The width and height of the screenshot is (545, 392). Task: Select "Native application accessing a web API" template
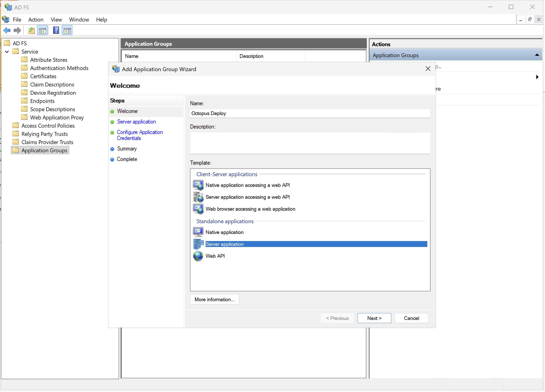coord(248,185)
